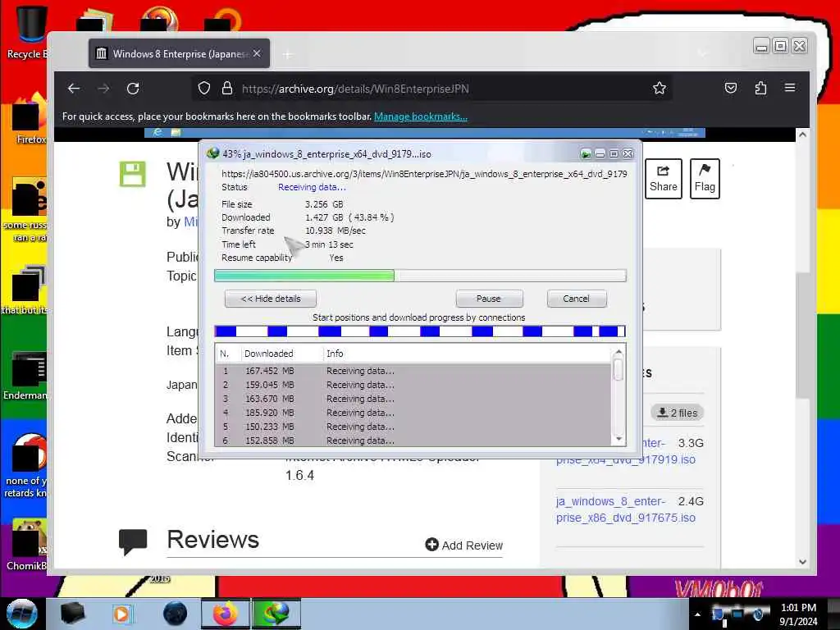The width and height of the screenshot is (840, 630).
Task: Click the IDM tray-minimize icon in dialog title
Action: (586, 154)
